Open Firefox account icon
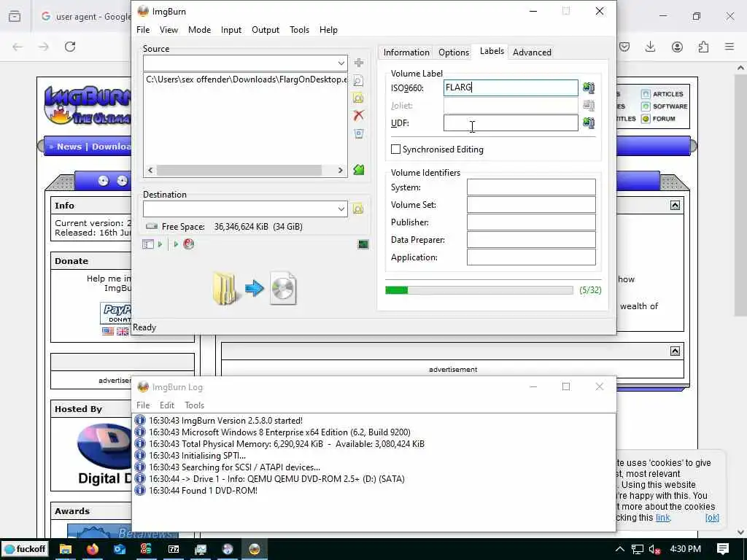This screenshot has height=560, width=747. coord(677,47)
